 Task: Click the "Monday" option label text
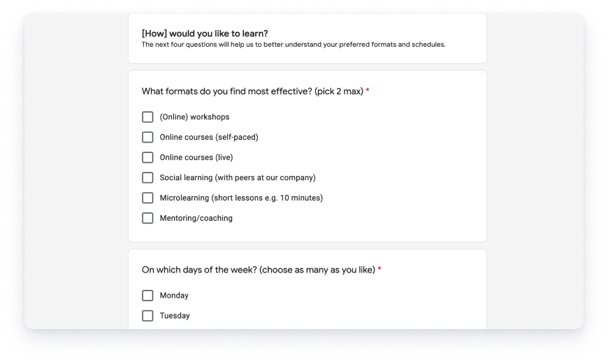(x=174, y=296)
